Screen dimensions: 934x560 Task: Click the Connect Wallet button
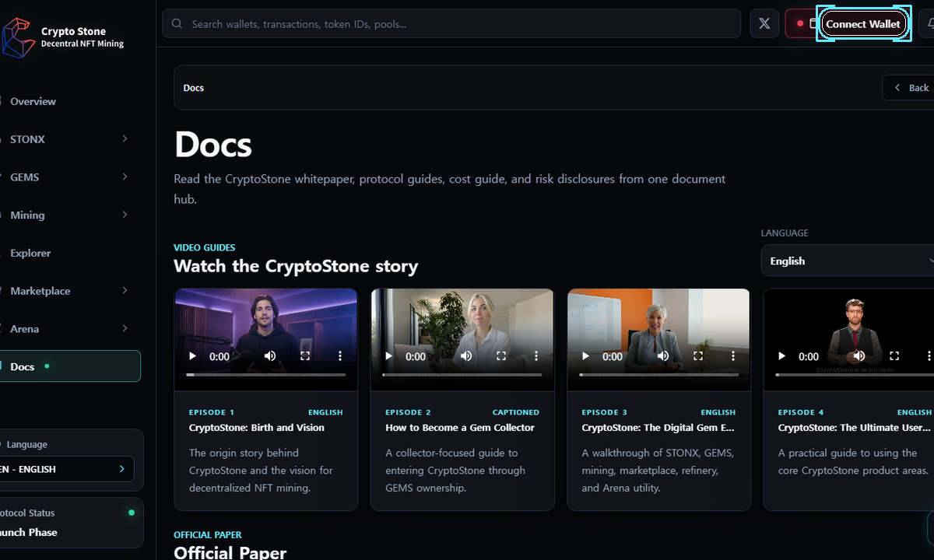coord(863,23)
